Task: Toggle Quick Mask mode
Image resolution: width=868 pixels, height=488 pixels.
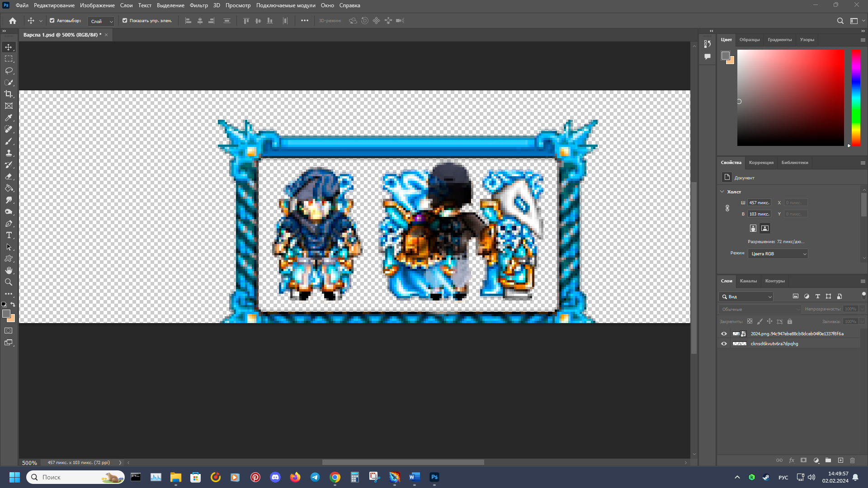Action: [9, 331]
